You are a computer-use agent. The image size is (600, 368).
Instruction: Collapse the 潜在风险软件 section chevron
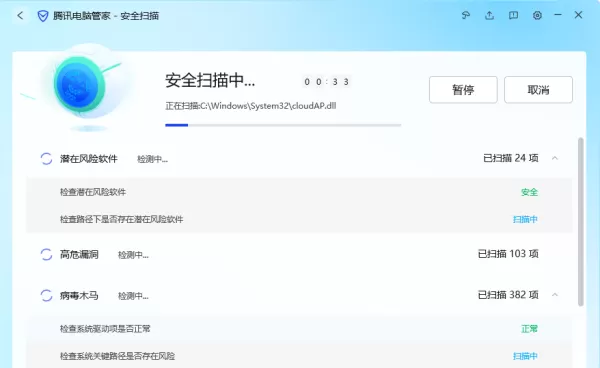555,158
